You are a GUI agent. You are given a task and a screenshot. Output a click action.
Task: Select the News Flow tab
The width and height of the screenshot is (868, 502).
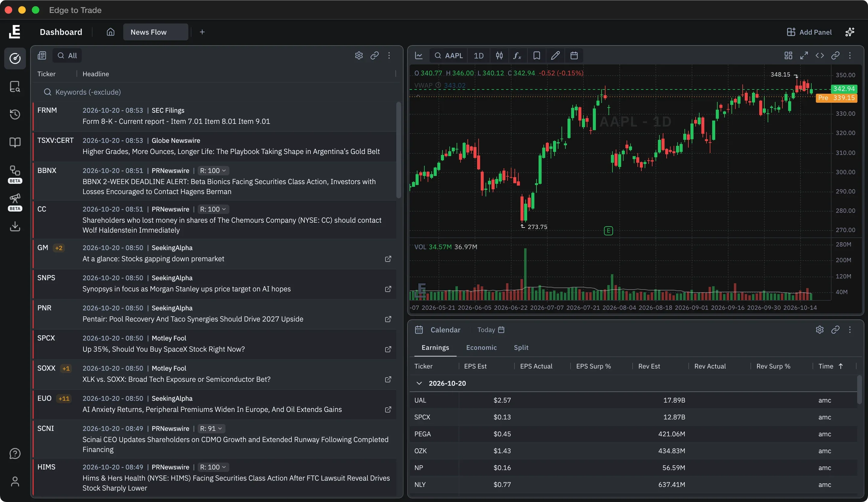155,32
